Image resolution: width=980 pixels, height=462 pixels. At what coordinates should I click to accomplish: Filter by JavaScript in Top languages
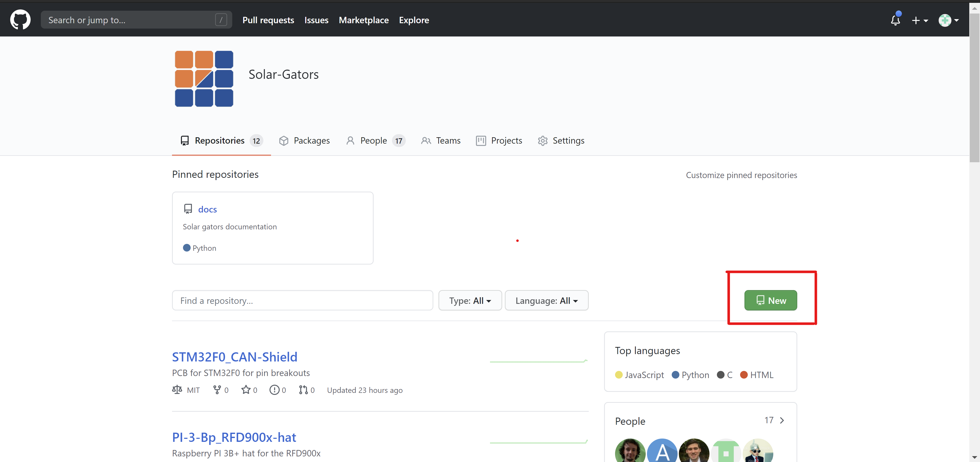pos(639,374)
